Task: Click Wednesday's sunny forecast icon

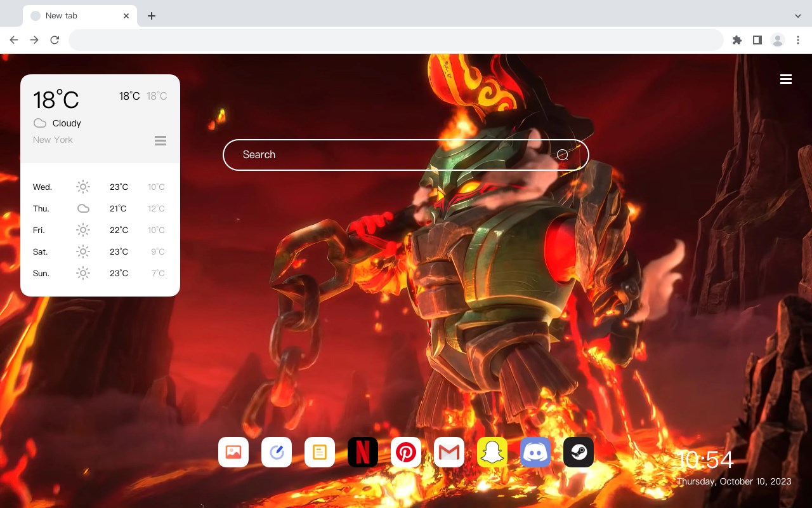Action: (x=83, y=187)
